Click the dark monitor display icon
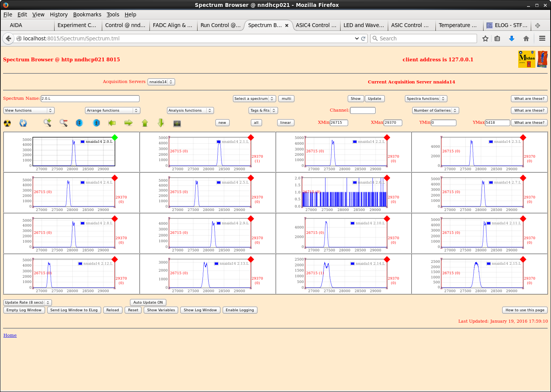This screenshot has height=392, width=551. pos(177,123)
